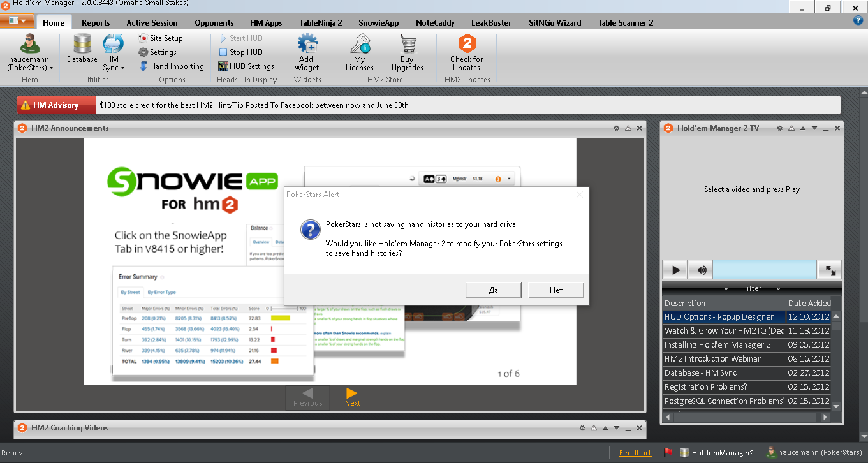Expand the arrow left of Filter
Viewport: 868px width, 463px height.
pyautogui.click(x=726, y=289)
